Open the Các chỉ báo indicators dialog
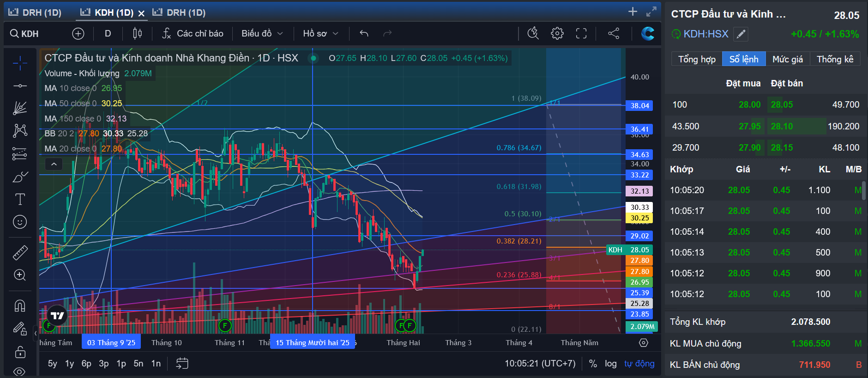Image resolution: width=868 pixels, height=378 pixels. click(193, 34)
